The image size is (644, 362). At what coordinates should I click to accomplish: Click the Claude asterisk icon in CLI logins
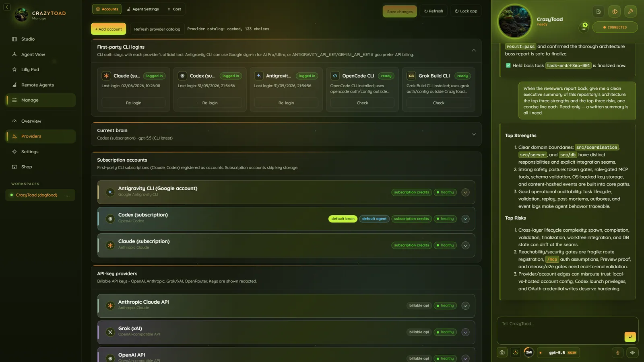click(x=106, y=76)
